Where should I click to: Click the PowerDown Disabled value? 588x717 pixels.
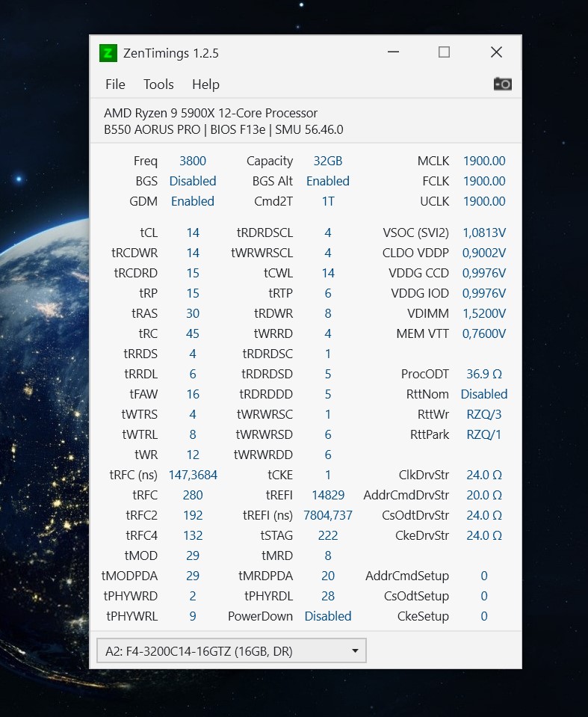click(x=328, y=616)
